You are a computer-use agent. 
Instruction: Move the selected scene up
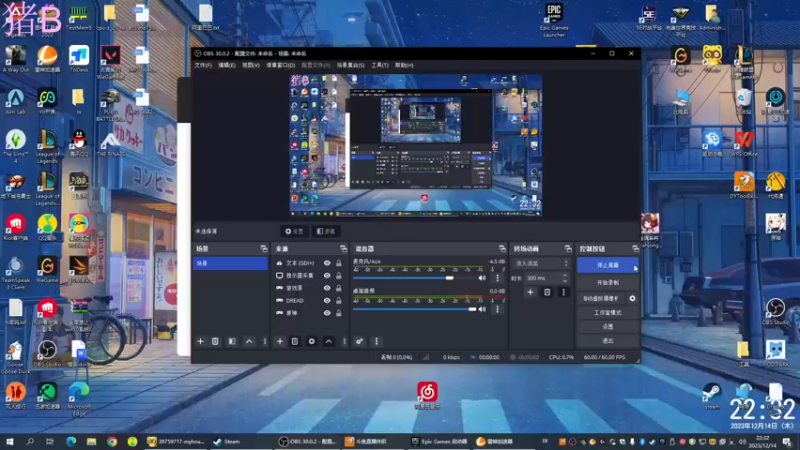[x=249, y=341]
